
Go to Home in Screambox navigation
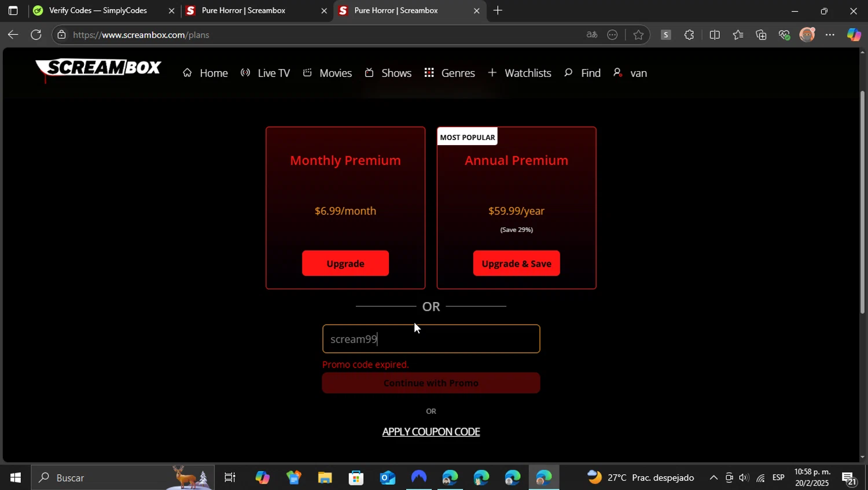point(205,73)
